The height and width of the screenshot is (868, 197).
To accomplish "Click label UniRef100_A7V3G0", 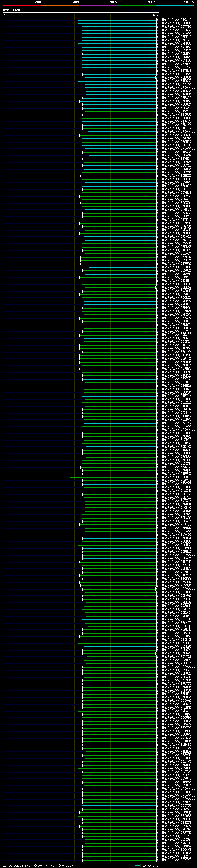I will click(x=177, y=585).
